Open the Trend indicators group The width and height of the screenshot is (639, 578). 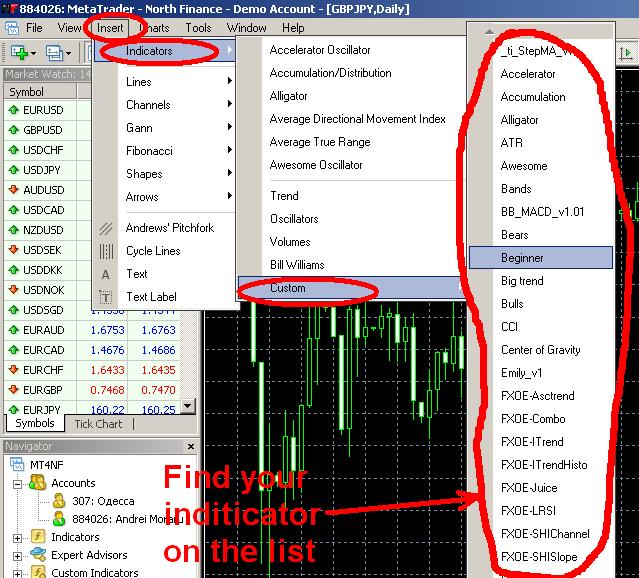(x=284, y=196)
